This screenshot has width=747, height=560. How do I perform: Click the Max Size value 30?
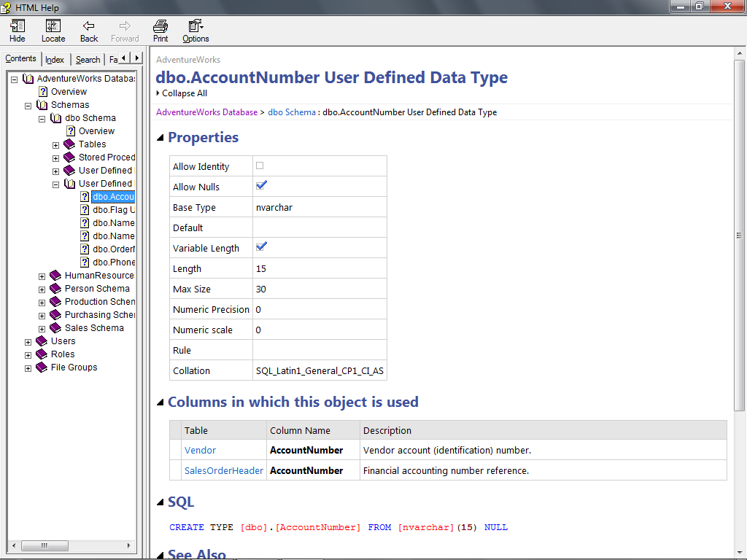coord(261,289)
